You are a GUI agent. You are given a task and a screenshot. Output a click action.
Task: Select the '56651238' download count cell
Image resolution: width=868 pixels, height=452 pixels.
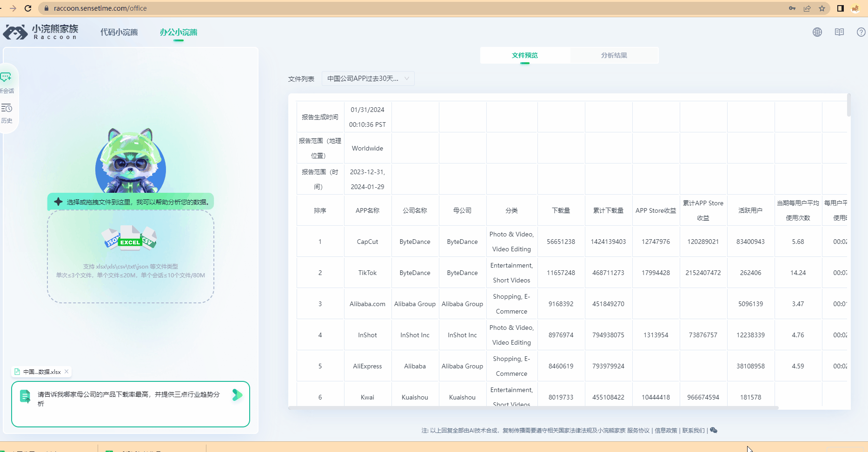tap(561, 242)
